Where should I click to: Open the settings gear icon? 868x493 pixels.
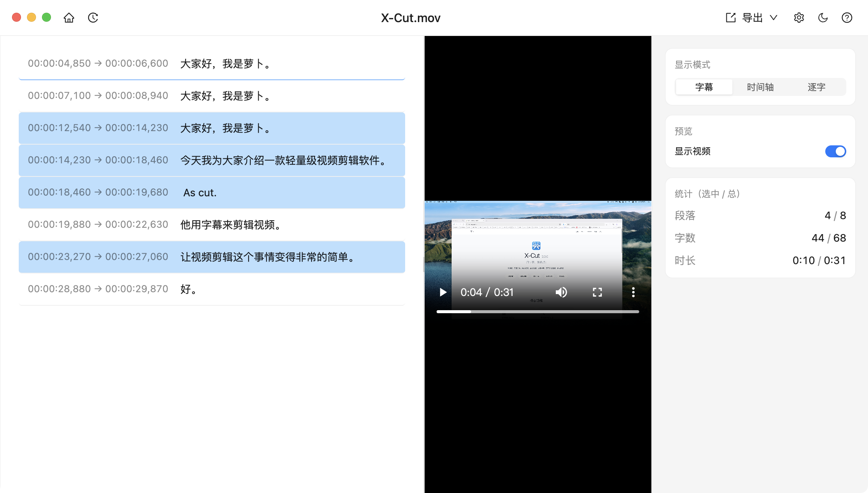click(799, 18)
